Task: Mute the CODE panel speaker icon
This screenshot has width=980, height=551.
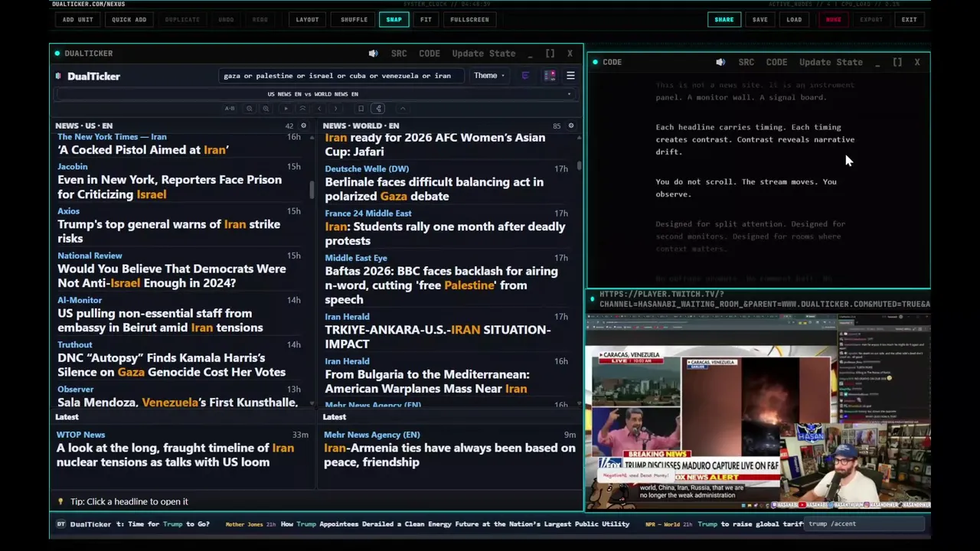Action: (x=720, y=62)
